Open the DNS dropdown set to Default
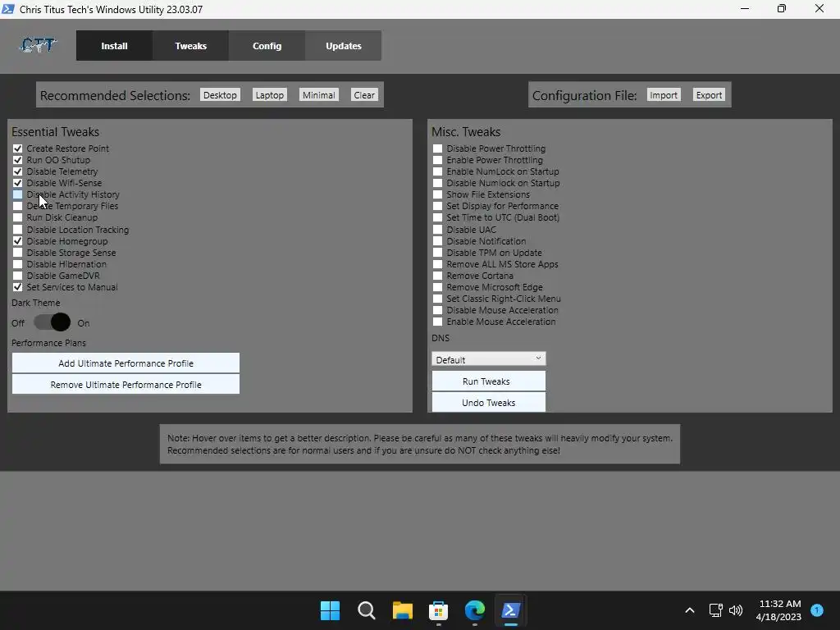Viewport: 840px width, 630px height. tap(489, 359)
